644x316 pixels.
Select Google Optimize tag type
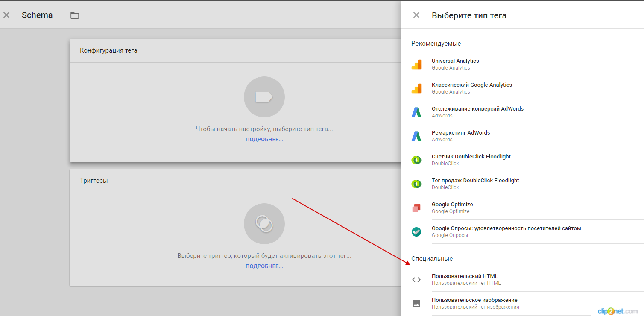point(527,208)
